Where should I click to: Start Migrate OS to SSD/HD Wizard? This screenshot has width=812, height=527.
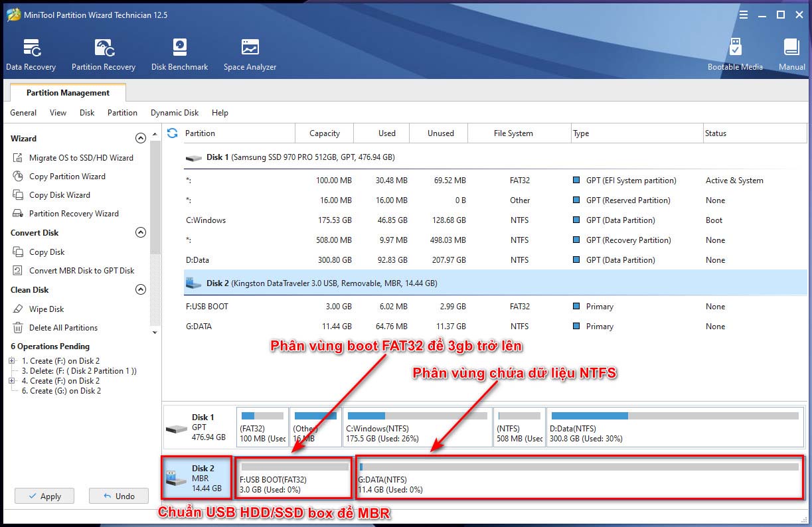click(81, 158)
